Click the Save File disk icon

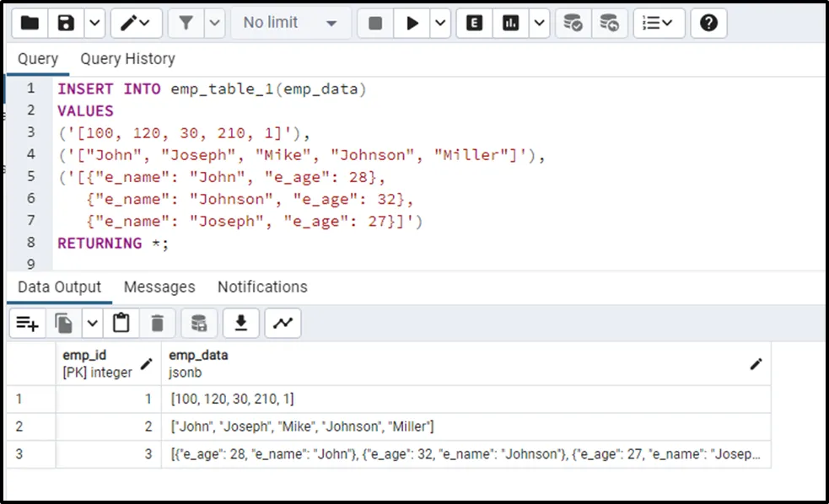pos(66,24)
